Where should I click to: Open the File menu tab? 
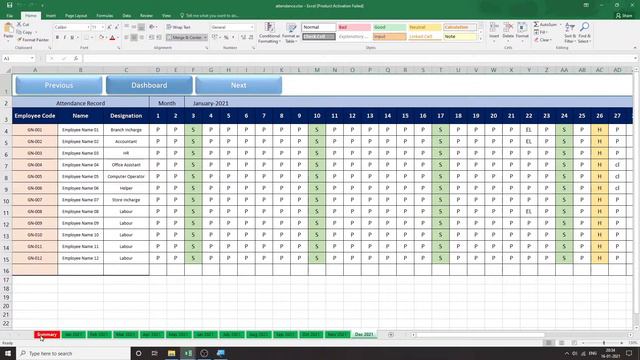[10, 16]
